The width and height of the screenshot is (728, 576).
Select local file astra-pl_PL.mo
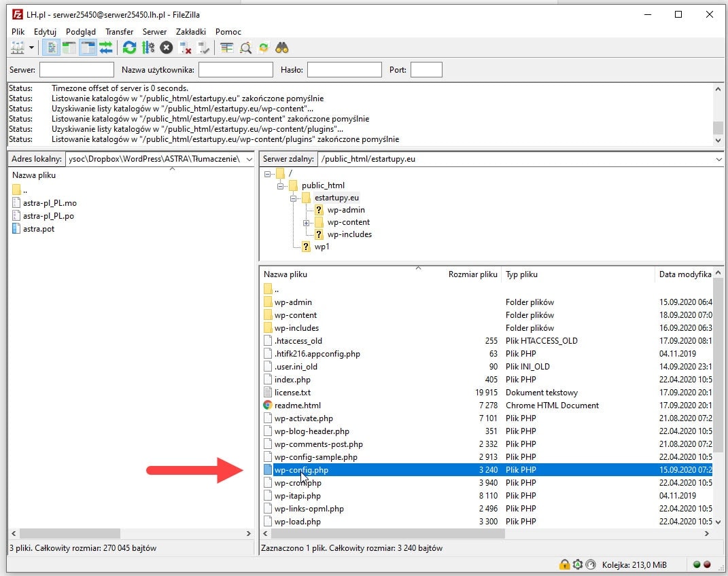(50, 202)
